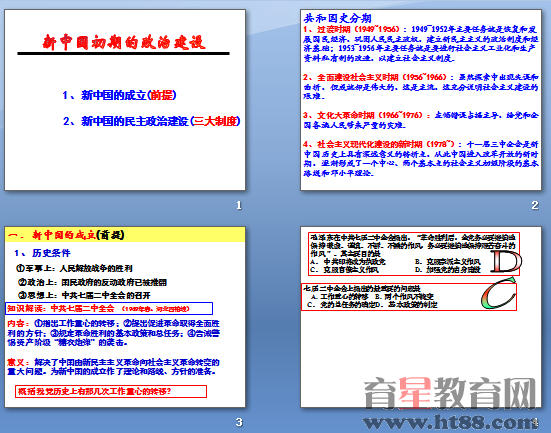Click the red title text on slide 1
This screenshot has width=551, height=433.
[x=124, y=42]
